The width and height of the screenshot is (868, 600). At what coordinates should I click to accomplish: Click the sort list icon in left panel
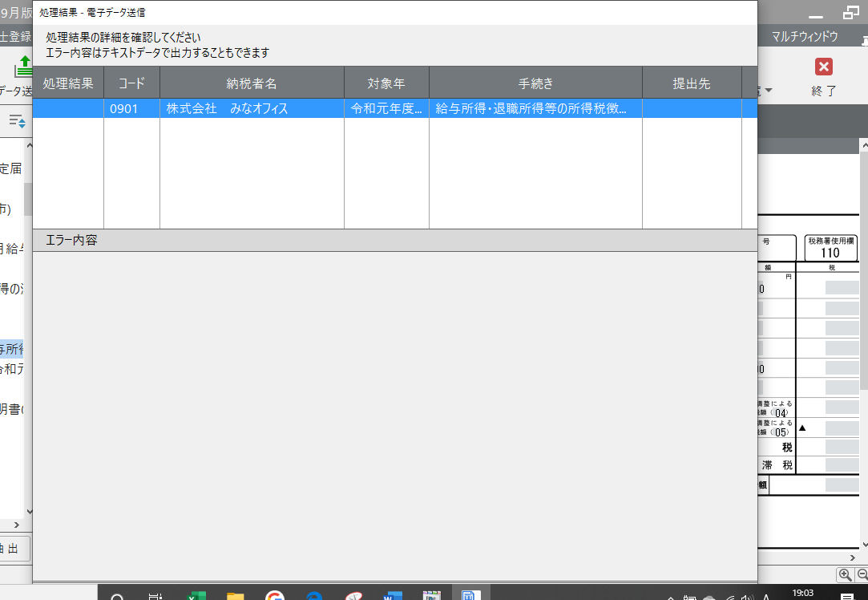click(17, 120)
